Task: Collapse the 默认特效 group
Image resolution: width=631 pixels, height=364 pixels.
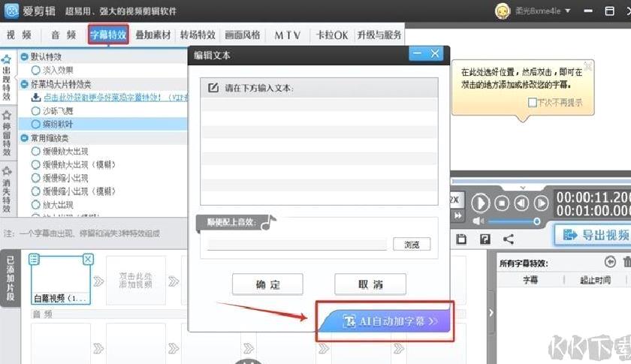Action: coord(24,57)
